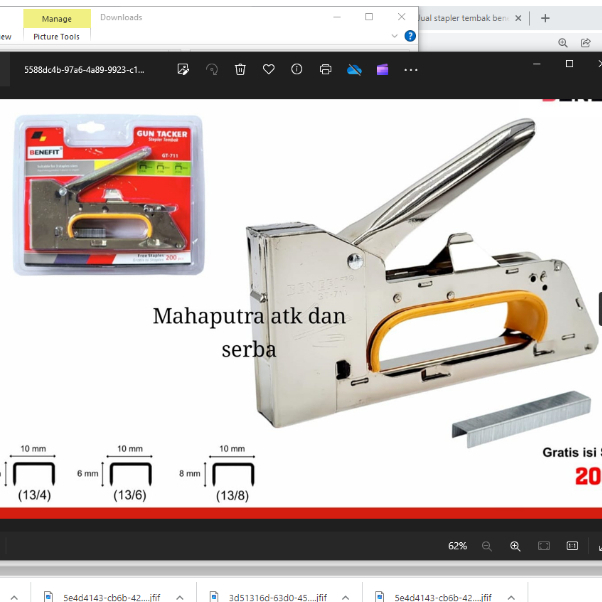This screenshot has width=602, height=602.
Task: Zoom in with the plus magnifier
Action: (515, 546)
